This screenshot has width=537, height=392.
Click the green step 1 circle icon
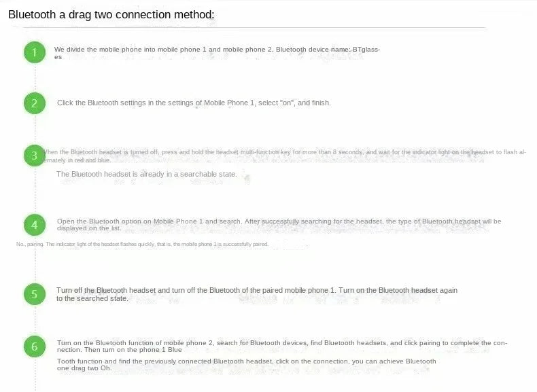[34, 52]
